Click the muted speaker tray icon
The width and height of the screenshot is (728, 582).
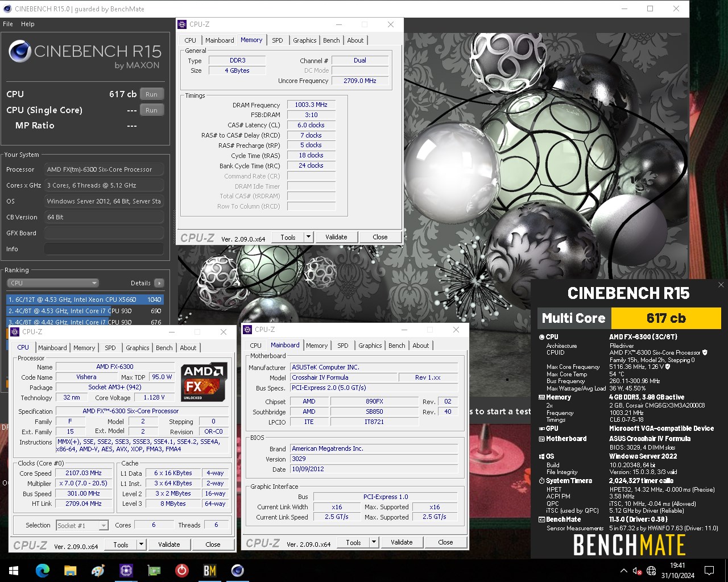(638, 571)
